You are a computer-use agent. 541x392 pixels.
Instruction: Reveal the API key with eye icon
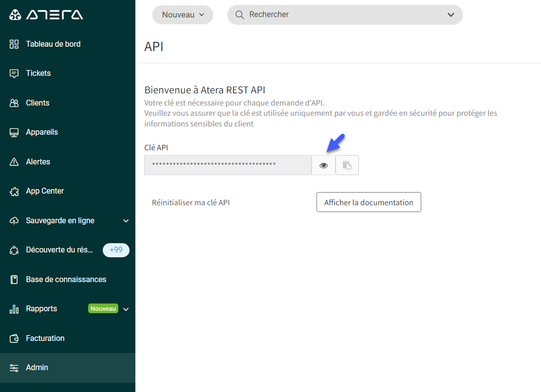[x=324, y=165]
